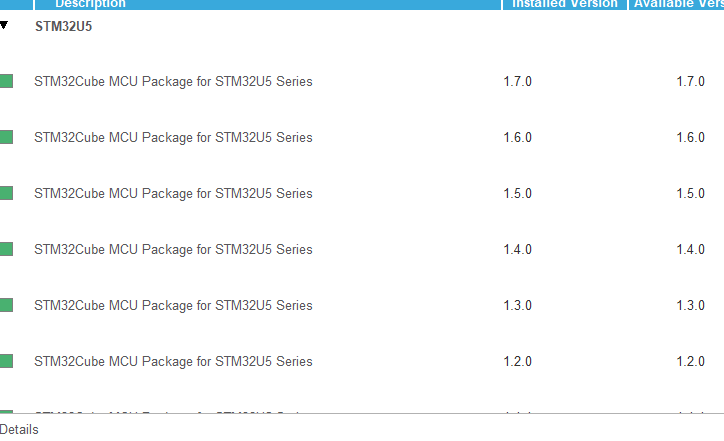724x441 pixels.
Task: Click the Details panel label
Action: coord(19,429)
